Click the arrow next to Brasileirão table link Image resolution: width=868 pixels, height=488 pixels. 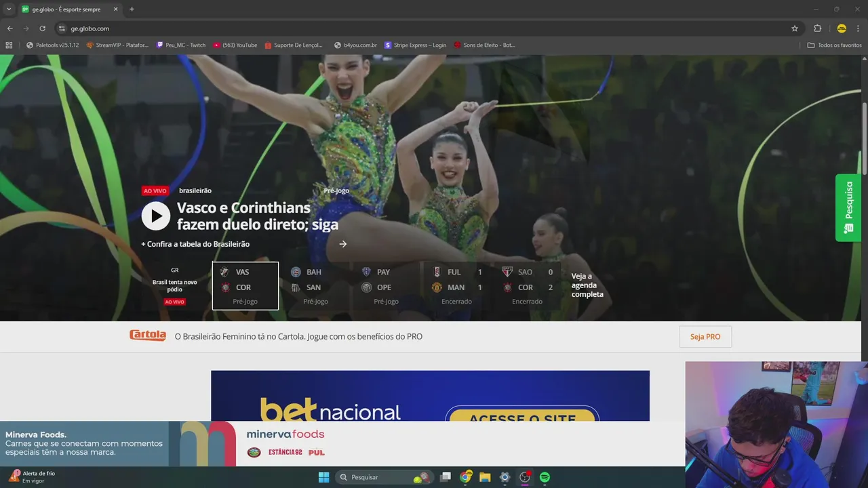[x=343, y=244]
